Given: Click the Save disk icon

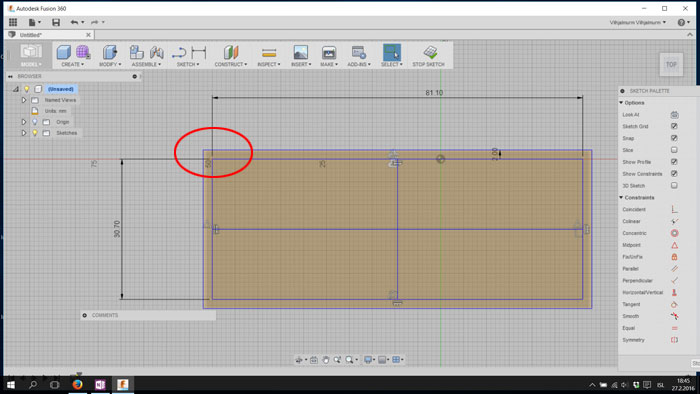Looking at the screenshot, I should pyautogui.click(x=56, y=22).
